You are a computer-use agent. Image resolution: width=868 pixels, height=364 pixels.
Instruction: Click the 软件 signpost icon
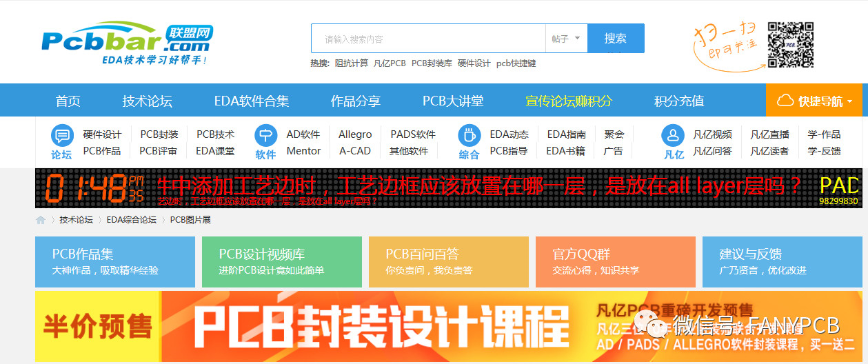coord(265,135)
